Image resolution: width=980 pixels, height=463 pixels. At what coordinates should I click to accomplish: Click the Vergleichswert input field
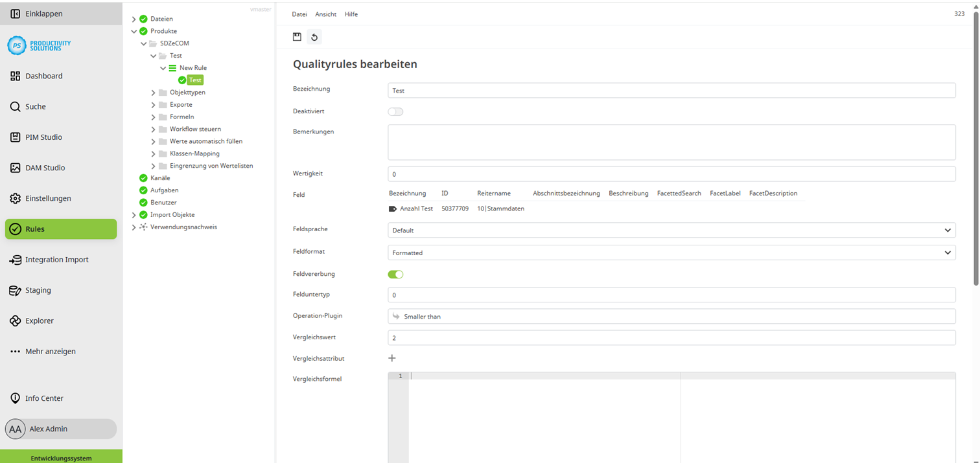coord(671,338)
